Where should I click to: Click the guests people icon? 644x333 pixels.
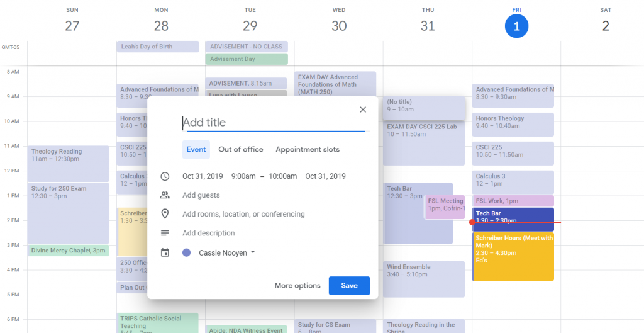tap(165, 195)
